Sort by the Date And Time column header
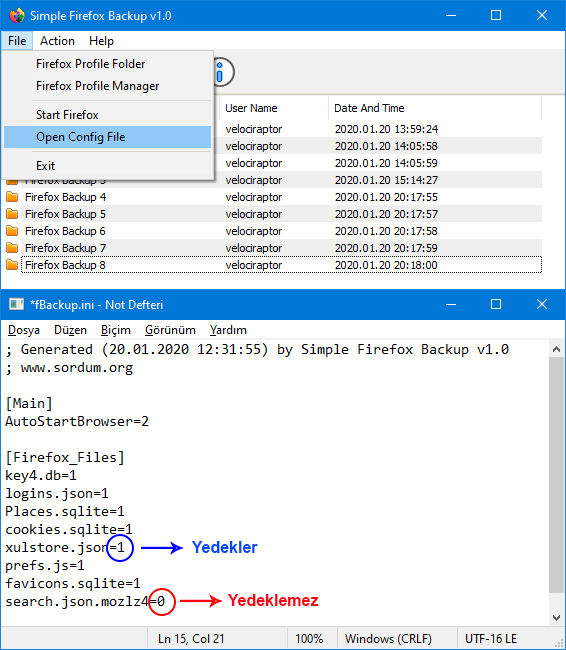 tap(435, 108)
